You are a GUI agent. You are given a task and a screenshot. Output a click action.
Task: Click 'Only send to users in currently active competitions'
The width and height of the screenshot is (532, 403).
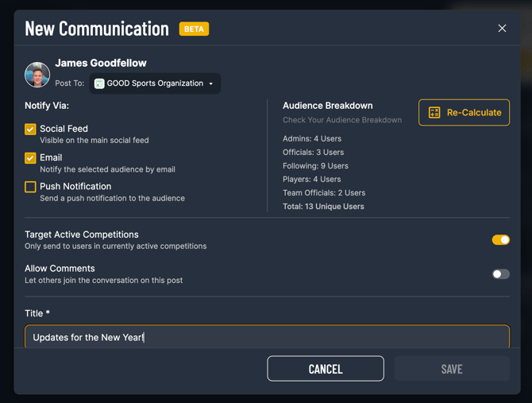pos(116,246)
